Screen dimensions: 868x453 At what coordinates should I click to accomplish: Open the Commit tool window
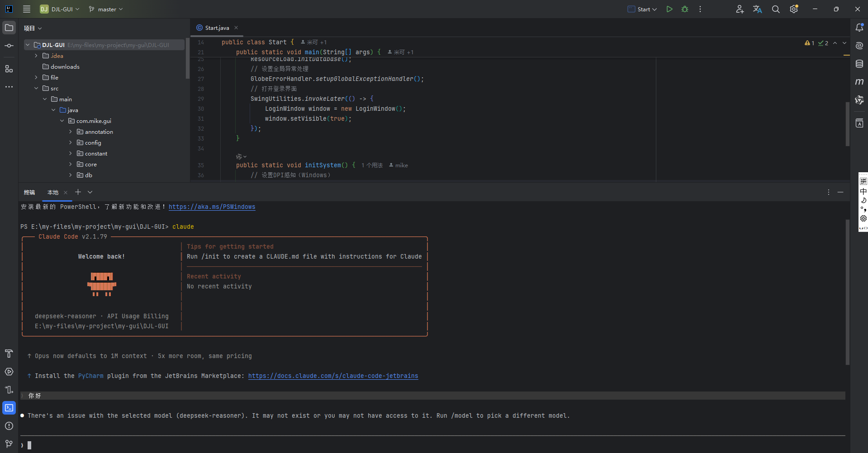[9, 46]
